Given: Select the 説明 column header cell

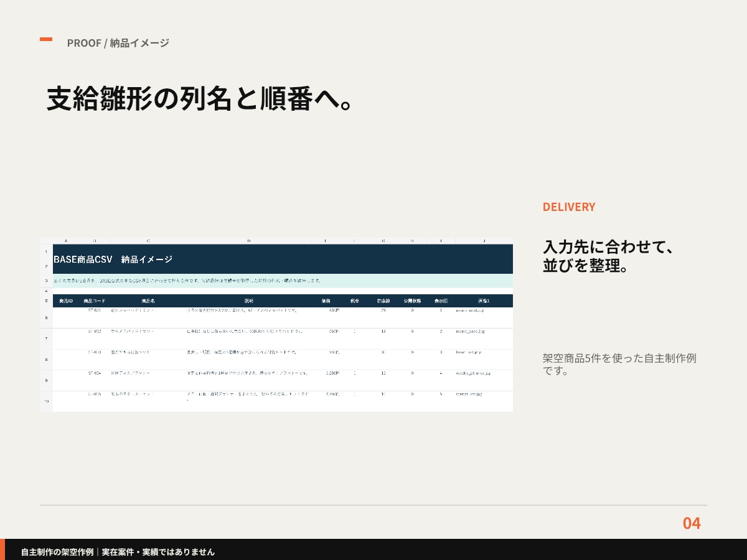Looking at the screenshot, I should pyautogui.click(x=248, y=301).
